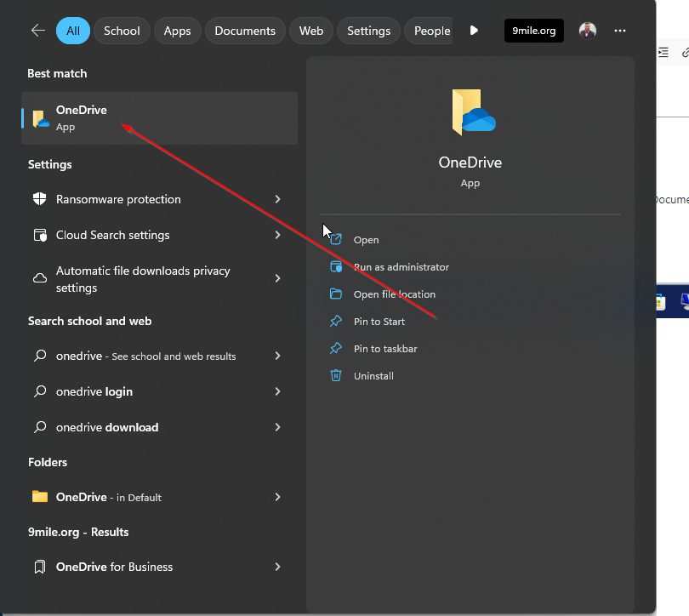Choose Pin to taskbar
The height and width of the screenshot is (616, 689).
(385, 349)
